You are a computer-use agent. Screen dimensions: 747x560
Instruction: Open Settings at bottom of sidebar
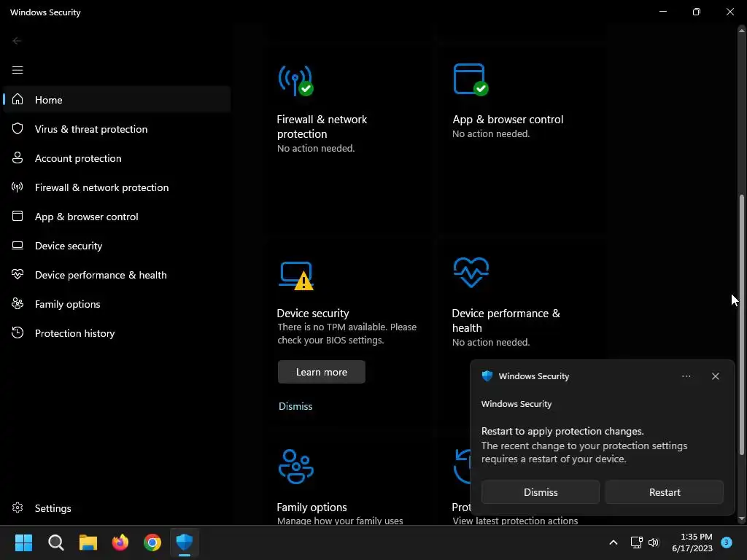(x=117, y=508)
